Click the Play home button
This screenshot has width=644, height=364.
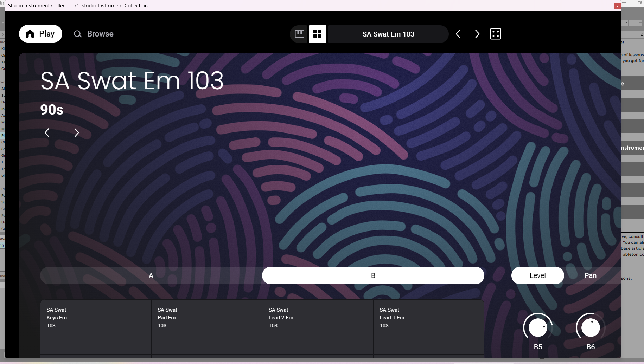click(x=40, y=34)
